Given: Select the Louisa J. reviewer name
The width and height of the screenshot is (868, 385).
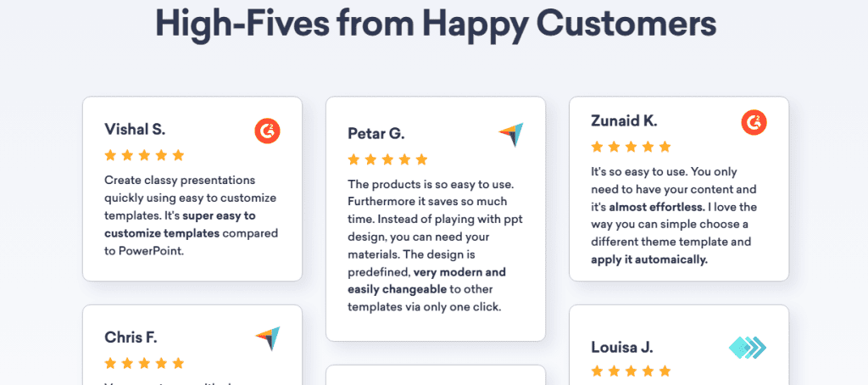Looking at the screenshot, I should coord(622,348).
